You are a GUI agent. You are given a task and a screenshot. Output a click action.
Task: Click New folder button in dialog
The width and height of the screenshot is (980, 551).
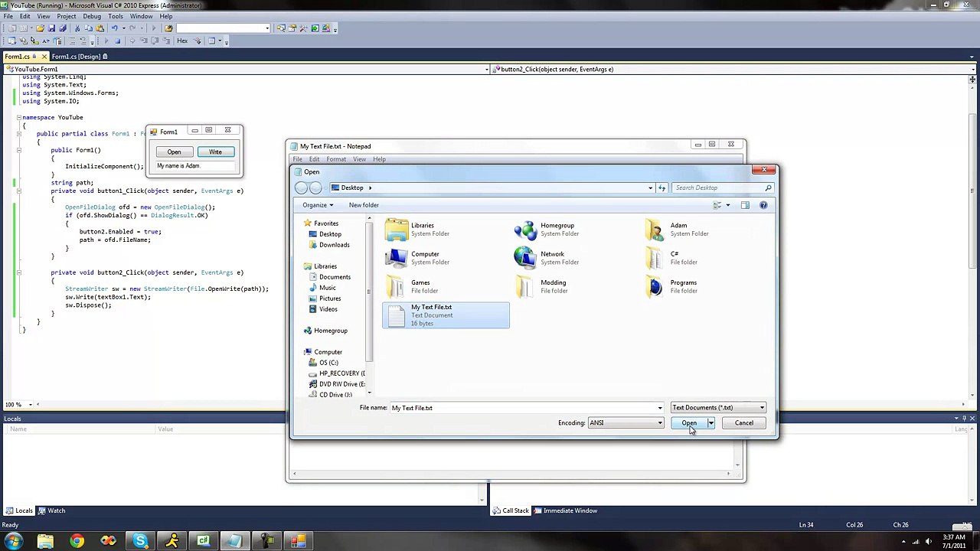(364, 205)
